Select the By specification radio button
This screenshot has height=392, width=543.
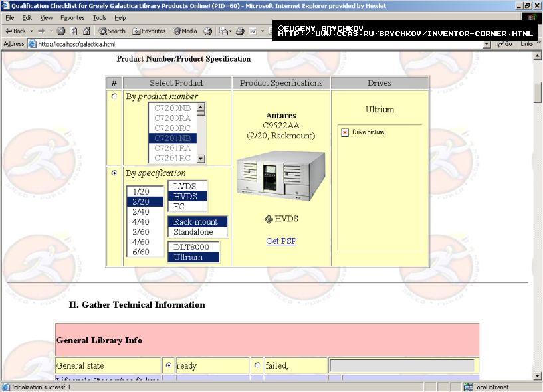coord(114,173)
